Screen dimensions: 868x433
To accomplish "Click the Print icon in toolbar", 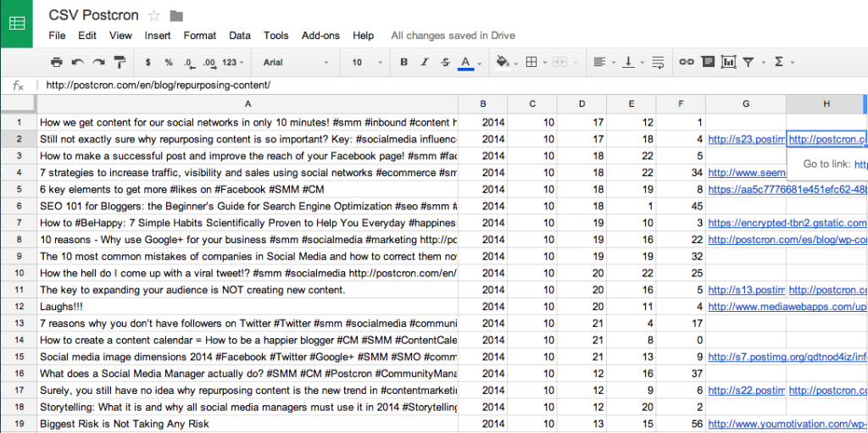I will point(57,62).
